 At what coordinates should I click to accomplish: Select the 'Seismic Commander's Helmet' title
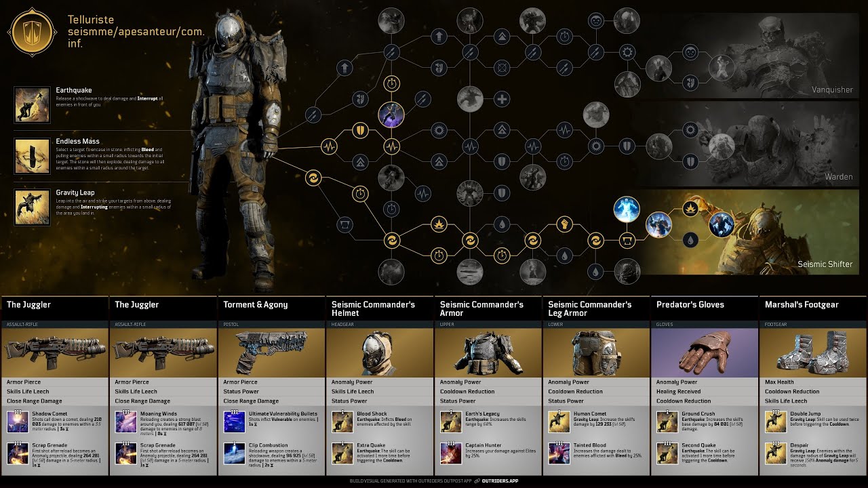pos(373,309)
